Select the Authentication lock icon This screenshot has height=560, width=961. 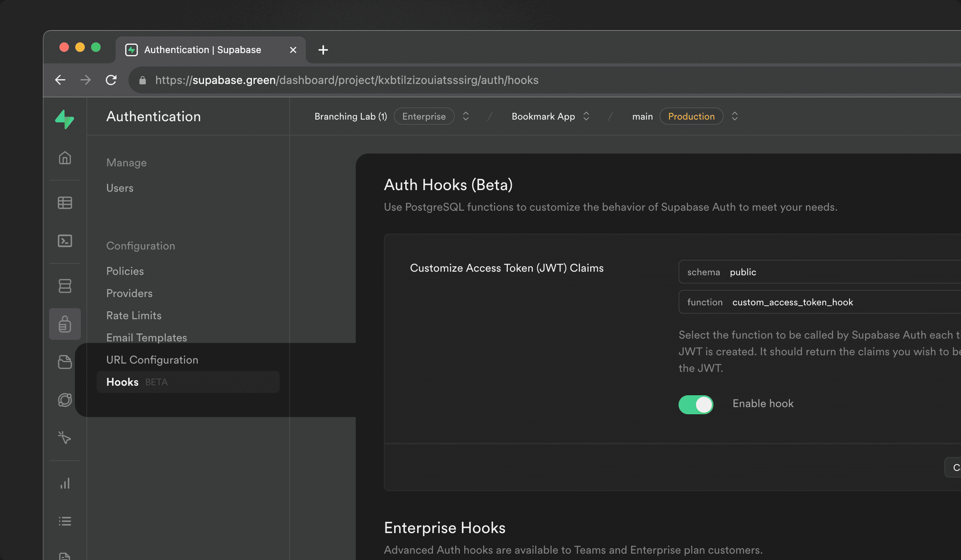[65, 324]
